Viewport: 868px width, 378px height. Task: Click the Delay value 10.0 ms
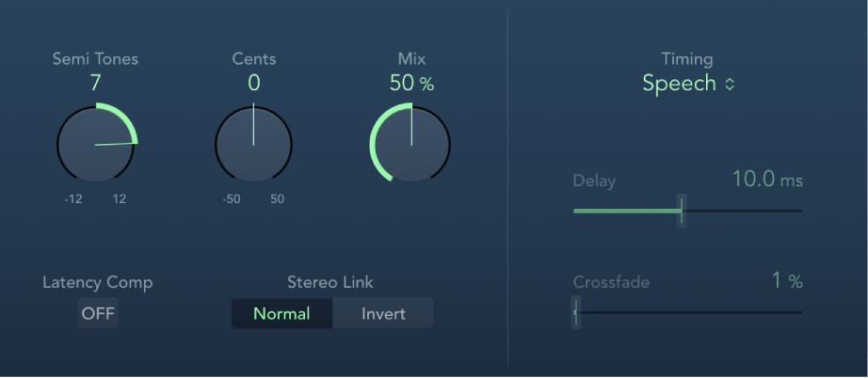point(766,180)
